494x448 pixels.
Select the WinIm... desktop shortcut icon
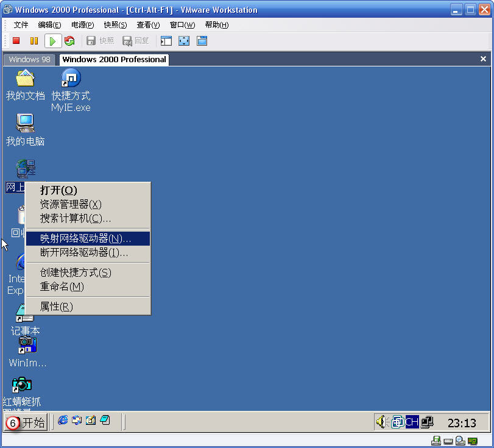click(x=27, y=352)
